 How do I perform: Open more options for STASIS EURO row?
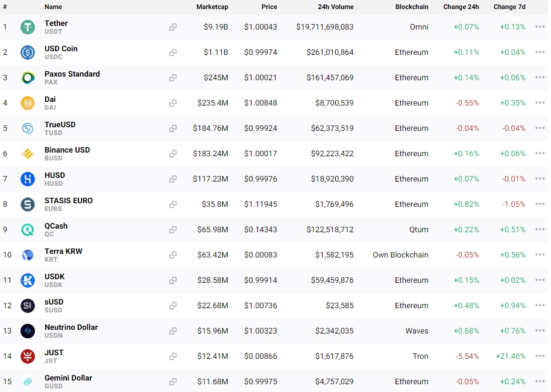pos(540,204)
